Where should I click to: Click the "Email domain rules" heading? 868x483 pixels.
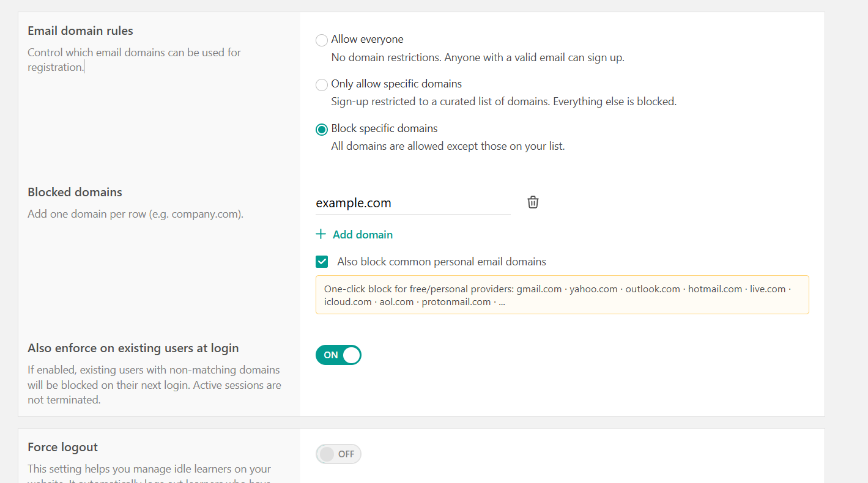(x=80, y=31)
